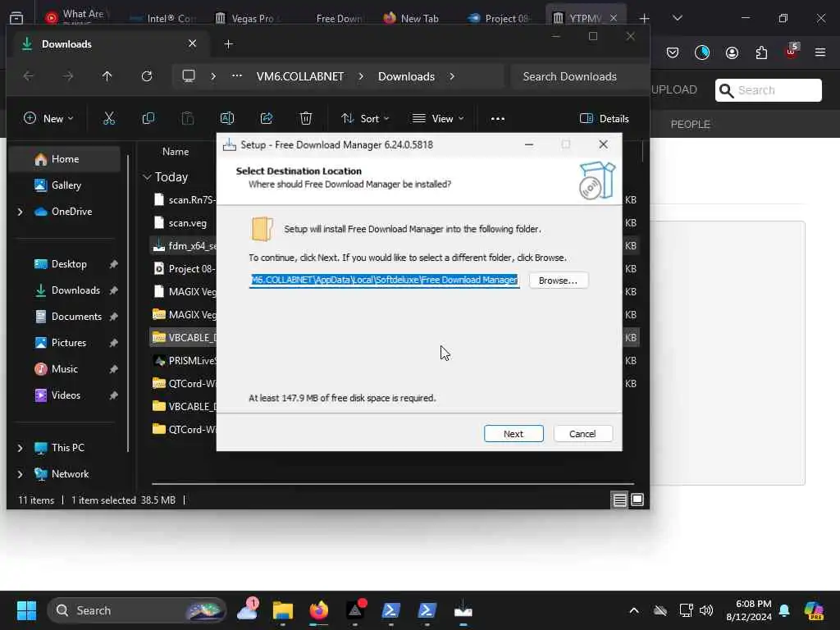Open Firefox from the taskbar
Viewport: 840px width, 630px height.
tap(319, 610)
